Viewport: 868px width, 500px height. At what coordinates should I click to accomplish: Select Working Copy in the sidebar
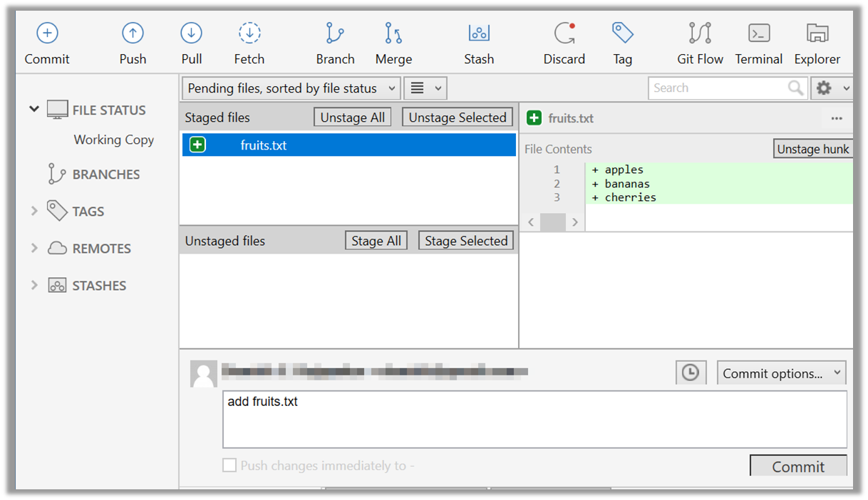pos(113,140)
